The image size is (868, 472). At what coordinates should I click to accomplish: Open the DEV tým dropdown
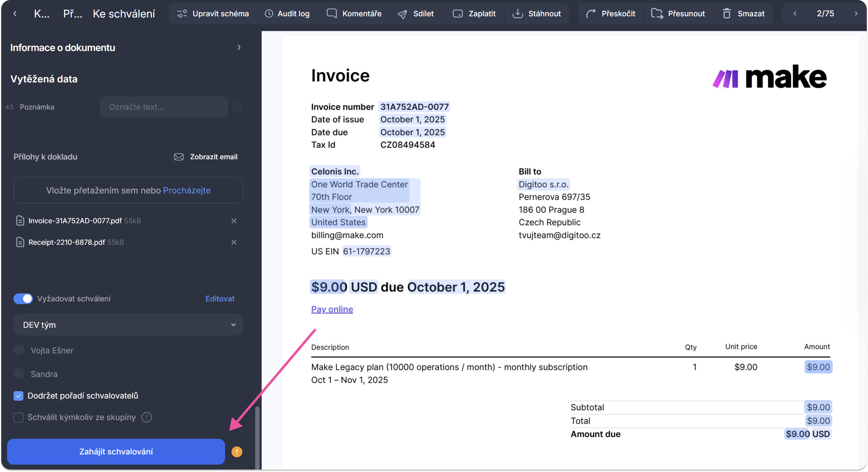point(128,325)
